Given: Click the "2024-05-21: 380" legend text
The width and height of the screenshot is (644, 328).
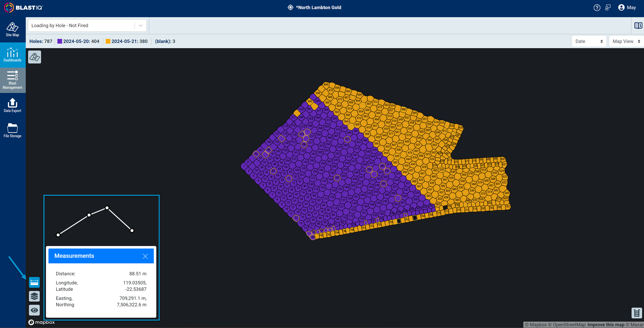Looking at the screenshot, I should point(130,42).
